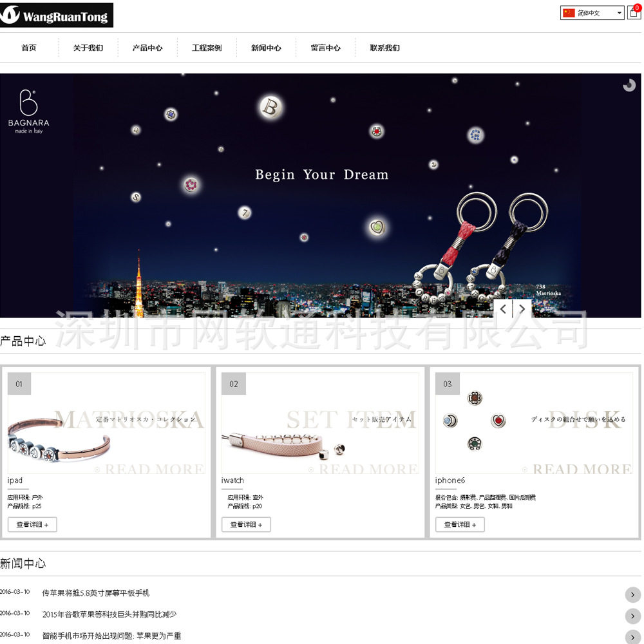Expand the 简体中文 language dropdown
Viewport: 644px width, 644px height.
tap(592, 13)
